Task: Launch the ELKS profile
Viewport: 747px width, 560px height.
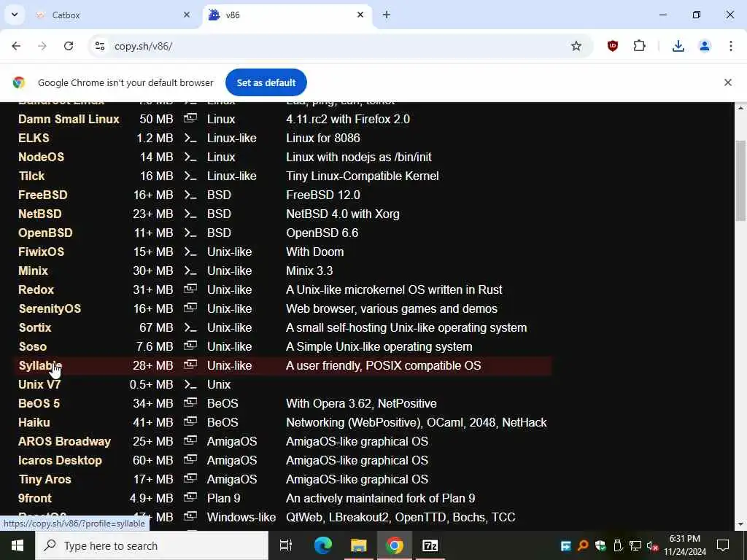Action: tap(34, 138)
